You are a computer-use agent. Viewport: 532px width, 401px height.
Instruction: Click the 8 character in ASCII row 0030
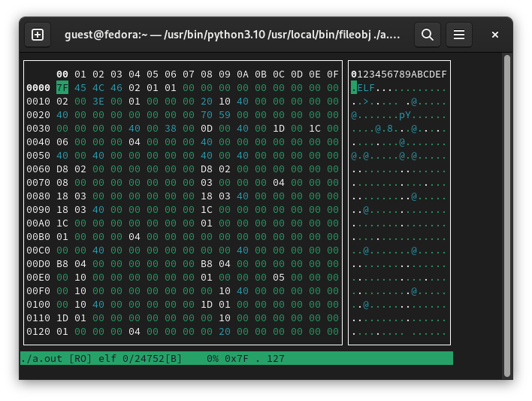pyautogui.click(x=390, y=129)
